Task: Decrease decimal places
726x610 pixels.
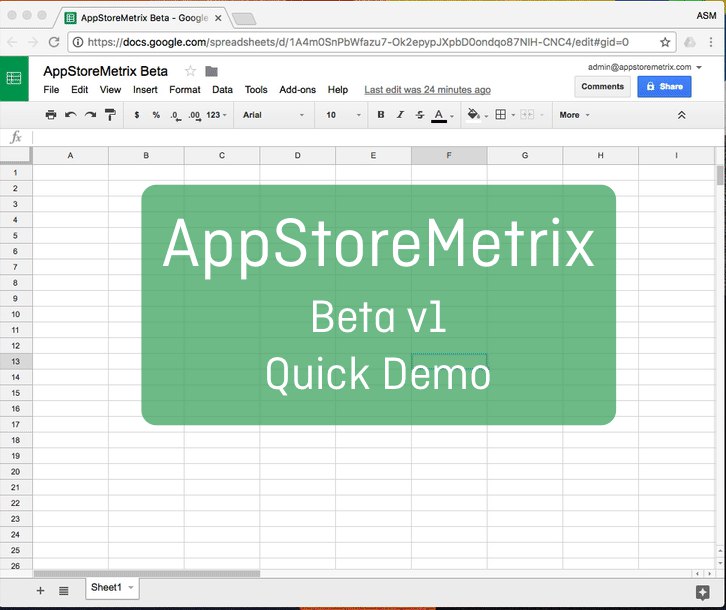Action: coord(175,115)
